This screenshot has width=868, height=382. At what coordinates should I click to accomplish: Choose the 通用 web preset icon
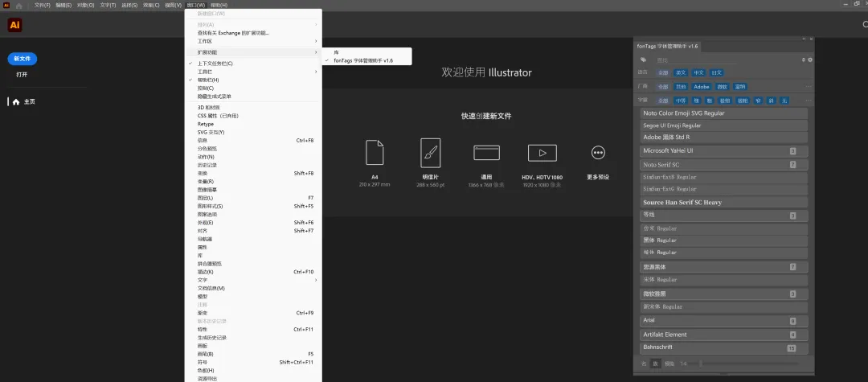point(486,153)
